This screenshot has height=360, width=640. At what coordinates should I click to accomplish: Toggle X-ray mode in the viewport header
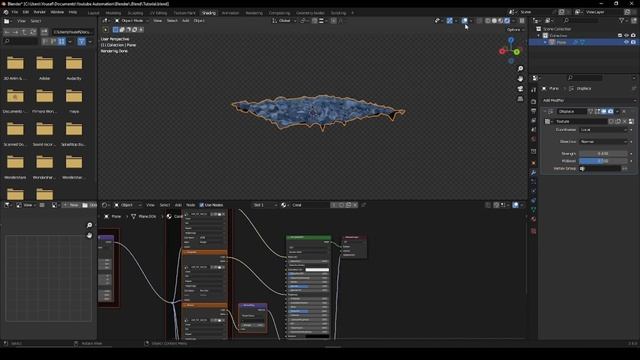click(x=480, y=21)
